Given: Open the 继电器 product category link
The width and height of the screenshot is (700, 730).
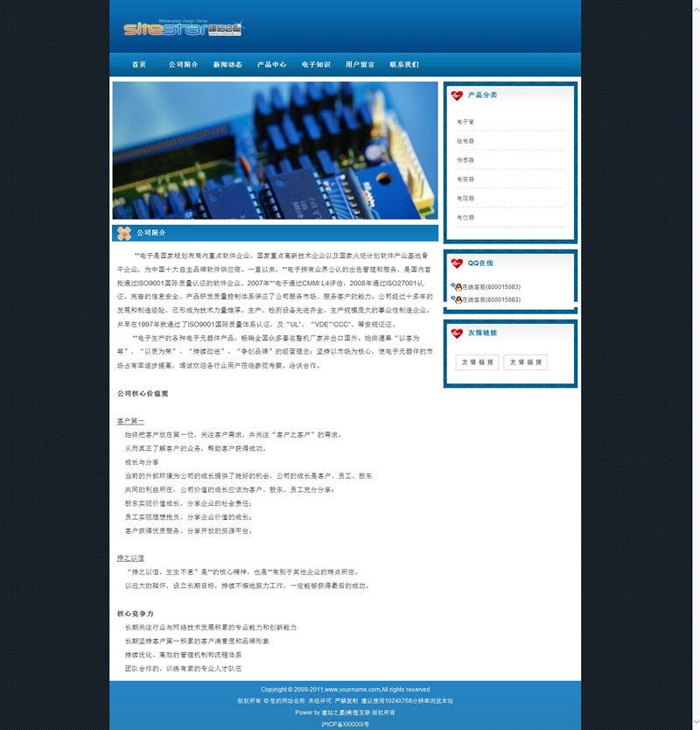Looking at the screenshot, I should (465, 141).
